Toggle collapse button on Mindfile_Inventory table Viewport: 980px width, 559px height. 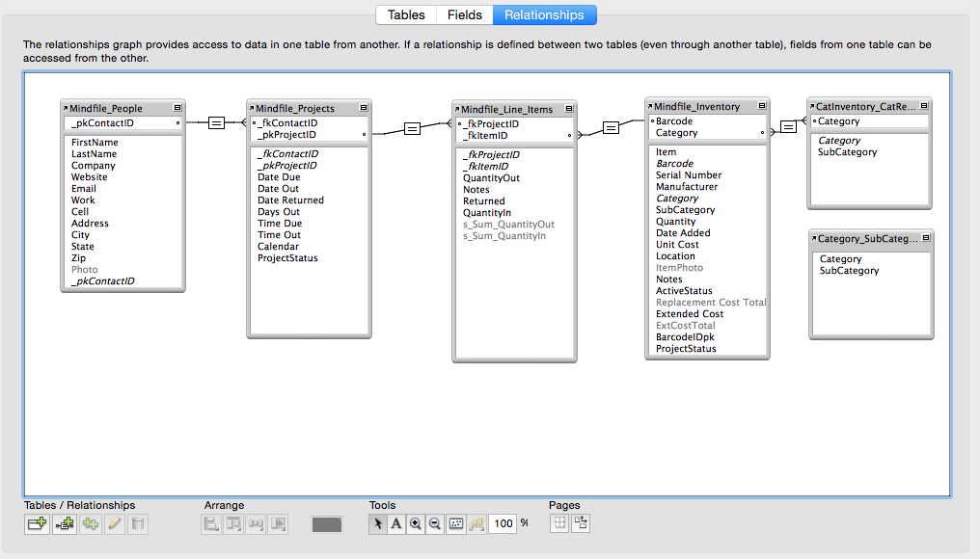(762, 106)
